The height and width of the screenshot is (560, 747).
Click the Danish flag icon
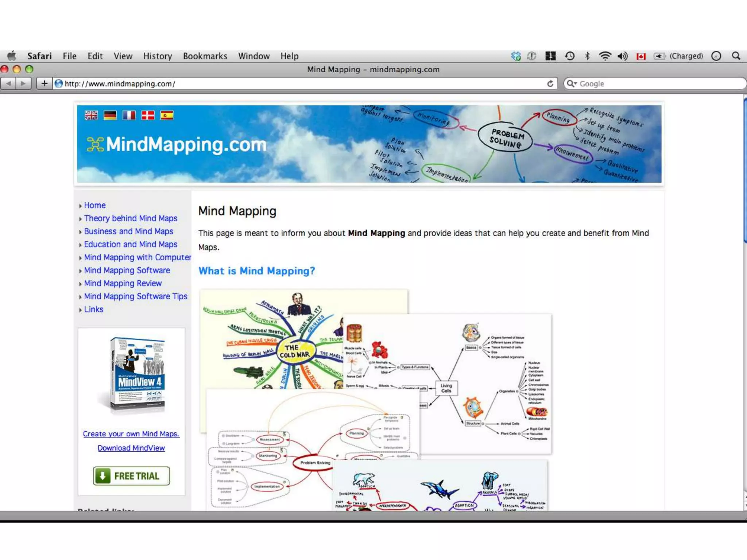coord(148,116)
